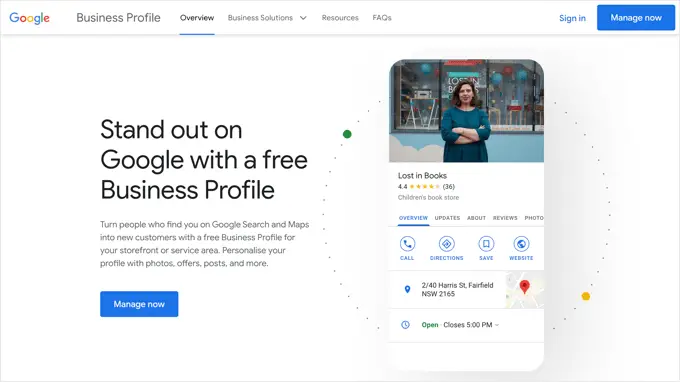Viewport: 680px width, 382px height.
Task: Tap the Website globe icon
Action: [x=521, y=244]
